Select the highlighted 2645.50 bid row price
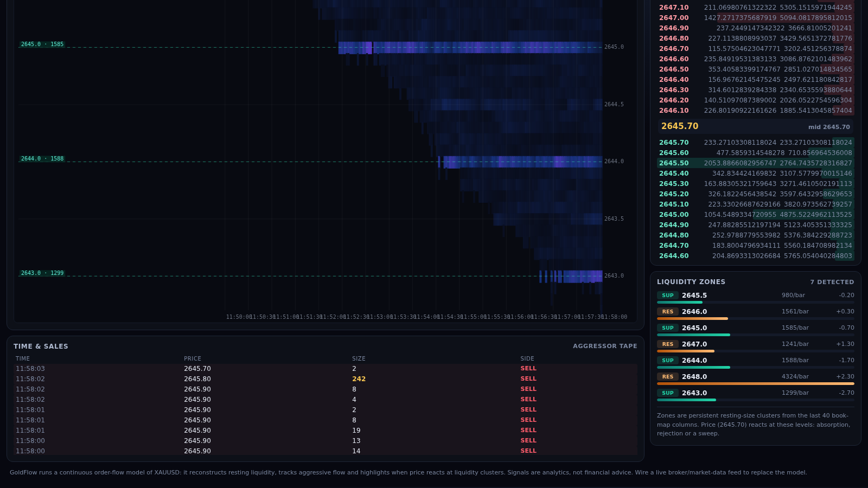This screenshot has height=488, width=868. (674, 163)
